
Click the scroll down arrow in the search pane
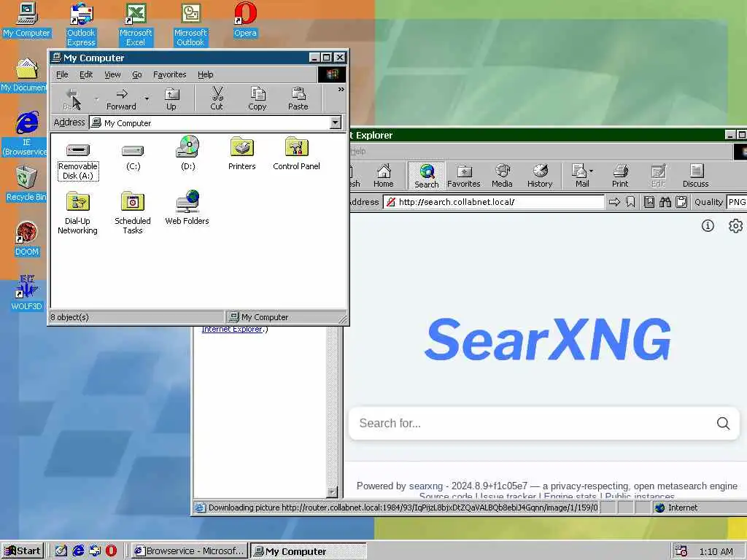tap(332, 492)
